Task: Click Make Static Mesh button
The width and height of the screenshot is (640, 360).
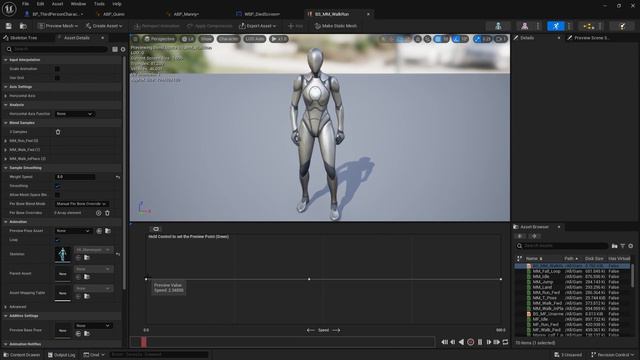Action: pyautogui.click(x=336, y=26)
